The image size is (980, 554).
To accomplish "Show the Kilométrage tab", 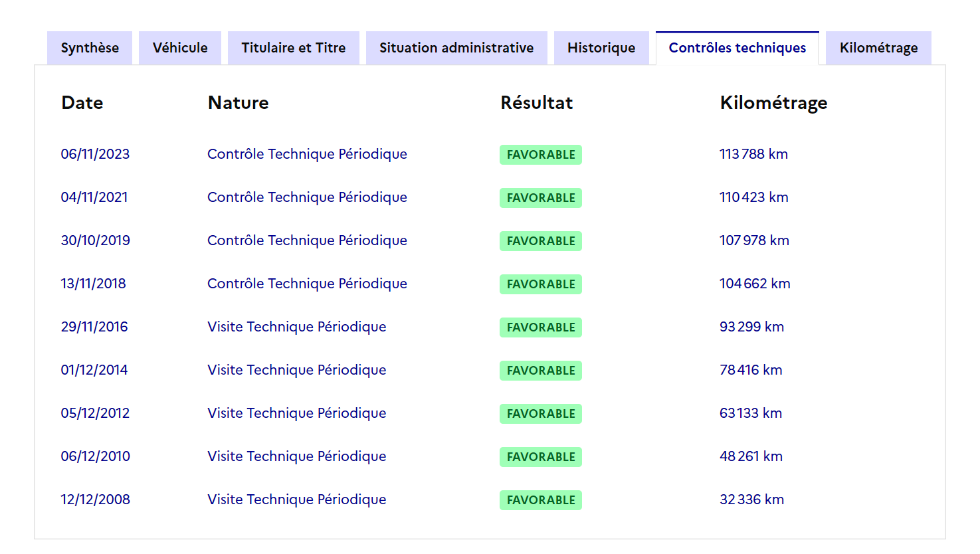I will pos(878,48).
